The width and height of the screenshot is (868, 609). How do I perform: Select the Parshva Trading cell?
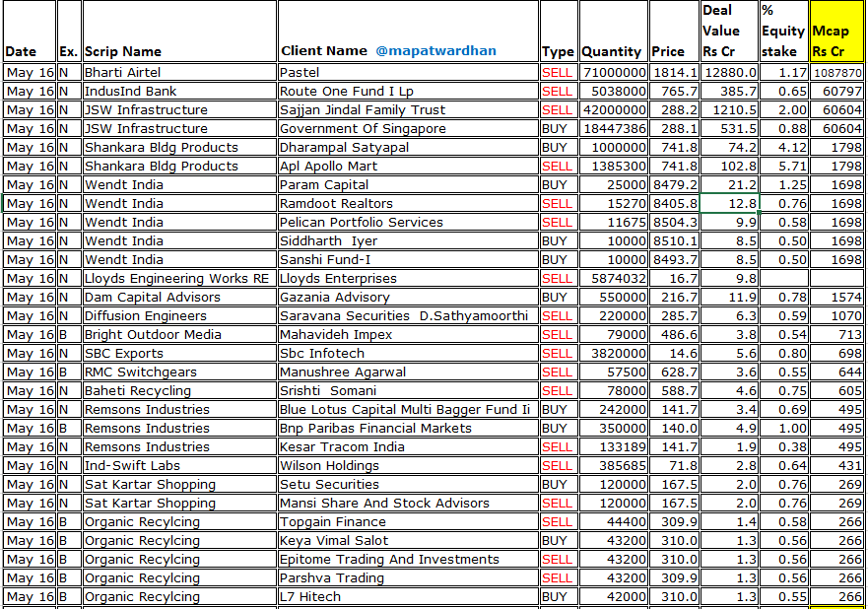point(408,578)
